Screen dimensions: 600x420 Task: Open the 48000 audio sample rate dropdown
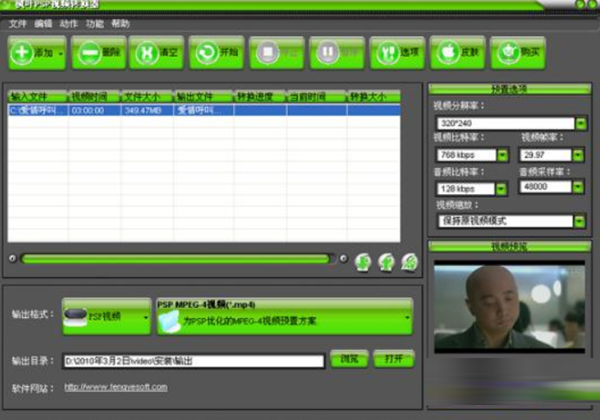580,187
